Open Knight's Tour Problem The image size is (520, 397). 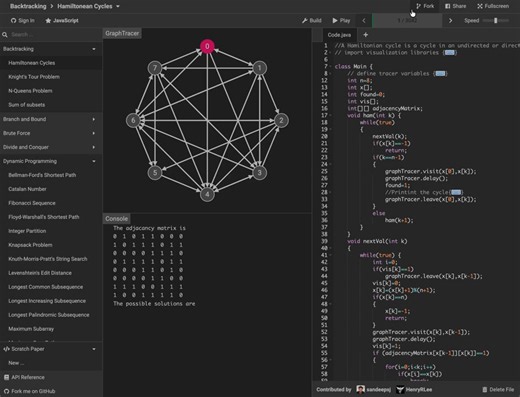coord(51,77)
